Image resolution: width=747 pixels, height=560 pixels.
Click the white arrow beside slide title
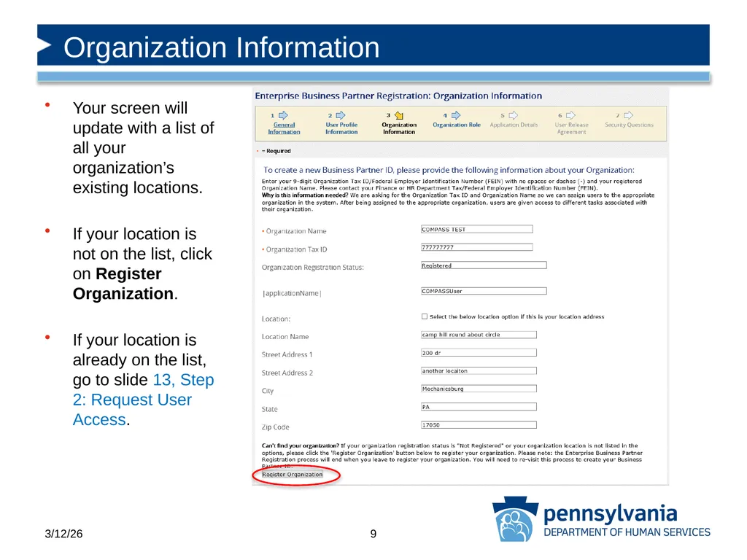click(44, 45)
